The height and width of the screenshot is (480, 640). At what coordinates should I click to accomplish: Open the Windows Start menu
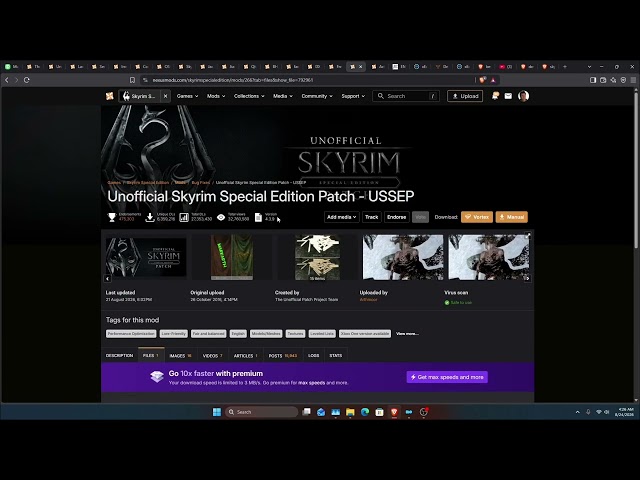point(217,412)
